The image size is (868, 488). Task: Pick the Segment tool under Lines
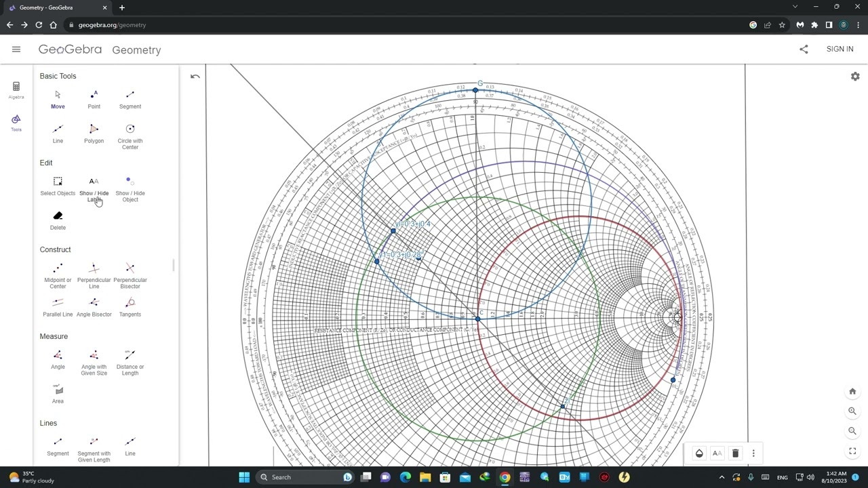(x=58, y=446)
